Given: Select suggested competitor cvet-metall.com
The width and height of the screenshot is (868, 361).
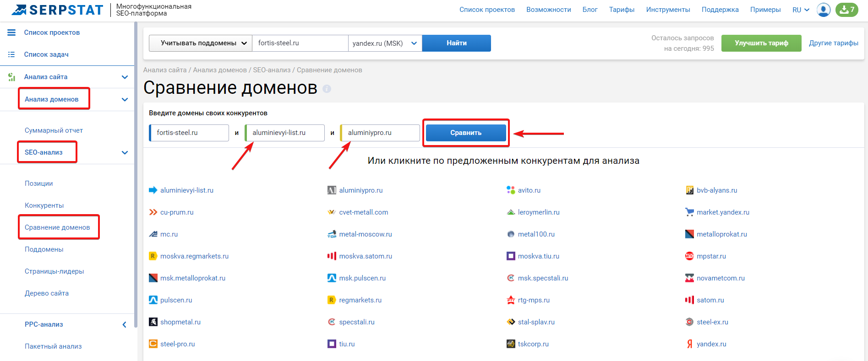Looking at the screenshot, I should [x=364, y=212].
